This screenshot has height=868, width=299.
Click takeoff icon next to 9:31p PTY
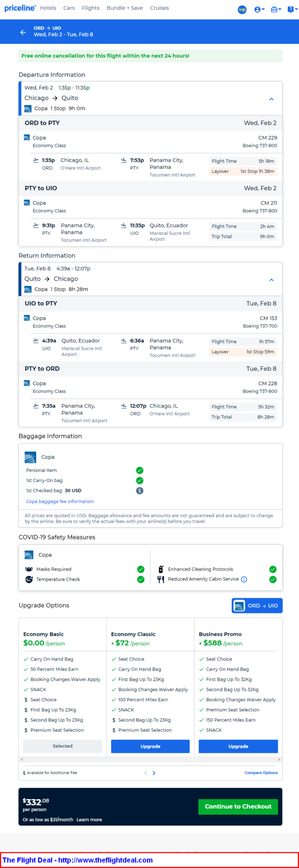pos(36,225)
